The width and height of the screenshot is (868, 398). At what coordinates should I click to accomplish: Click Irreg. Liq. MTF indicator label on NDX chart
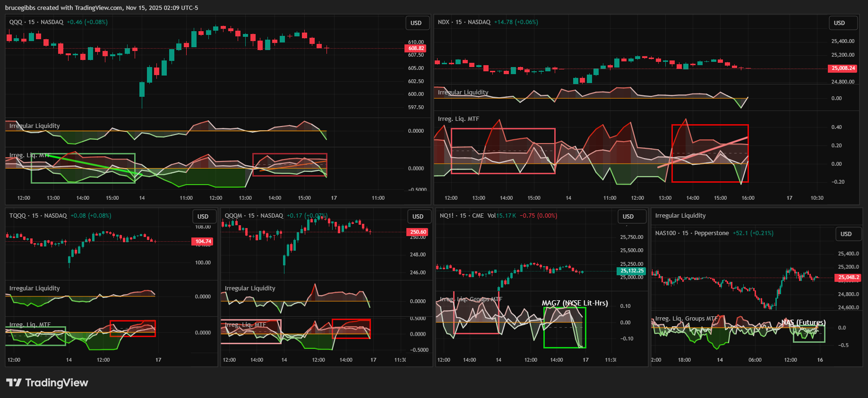click(458, 119)
